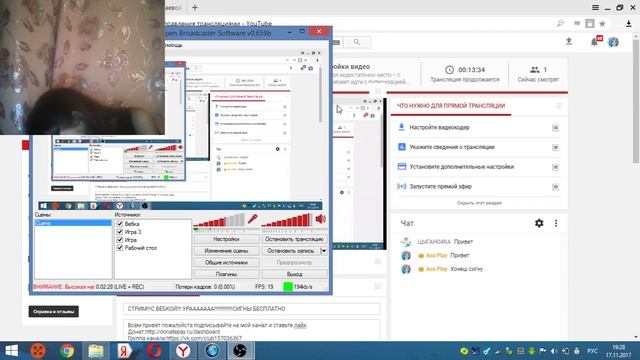Screen dimensions: 640x360
Task: Click 'Скрыть этот раздел' link
Action: point(479,203)
